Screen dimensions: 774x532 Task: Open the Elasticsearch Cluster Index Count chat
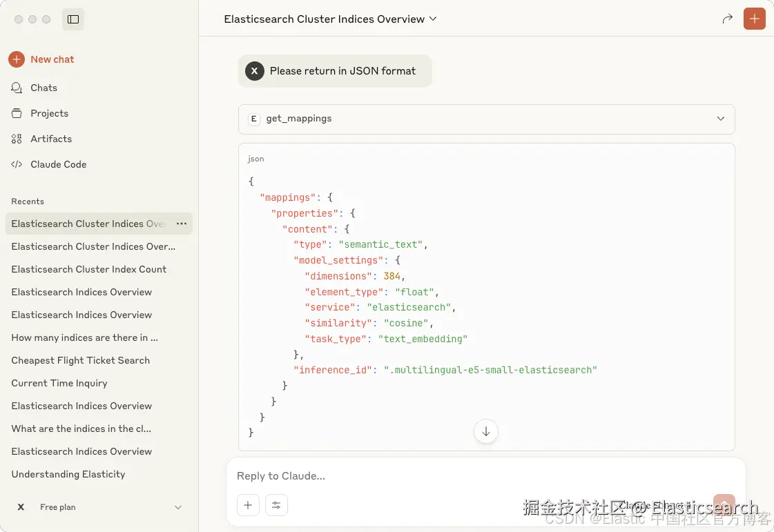point(89,270)
